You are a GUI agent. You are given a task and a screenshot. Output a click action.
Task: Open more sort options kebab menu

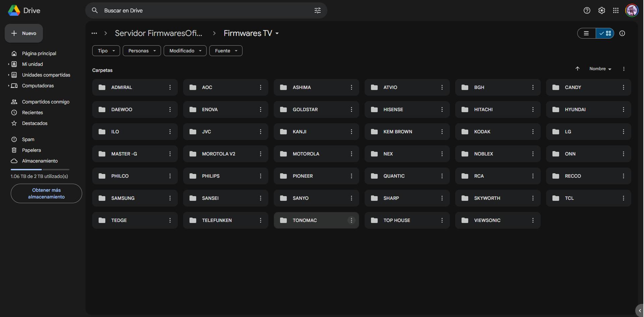point(624,69)
